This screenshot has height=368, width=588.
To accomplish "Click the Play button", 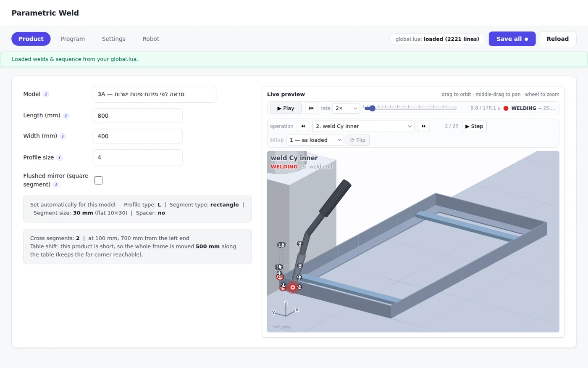I will tap(286, 109).
